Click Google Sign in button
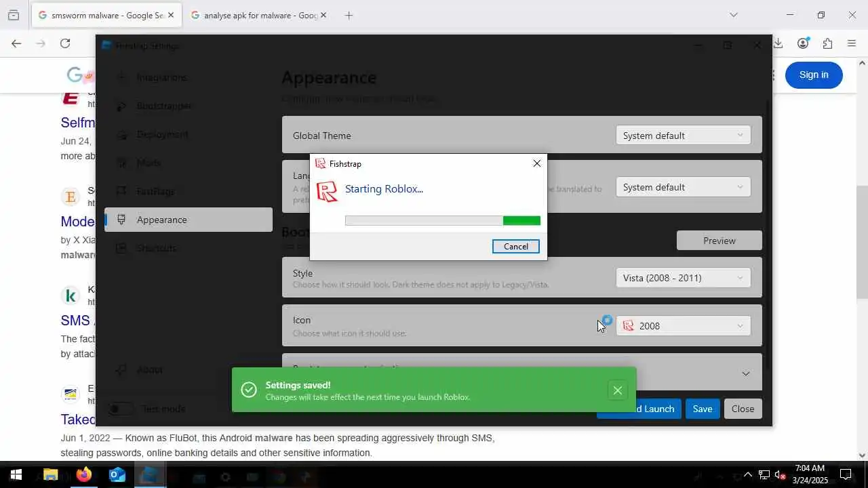868x488 pixels. (814, 75)
